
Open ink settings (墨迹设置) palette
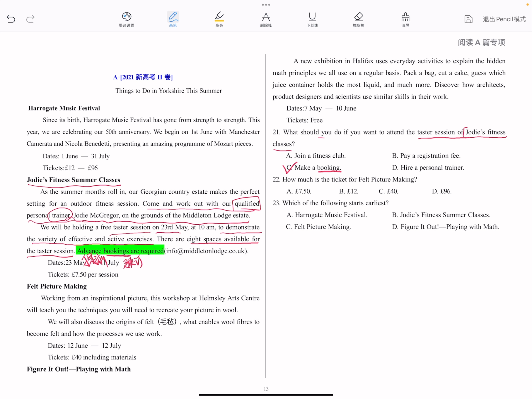(x=127, y=20)
